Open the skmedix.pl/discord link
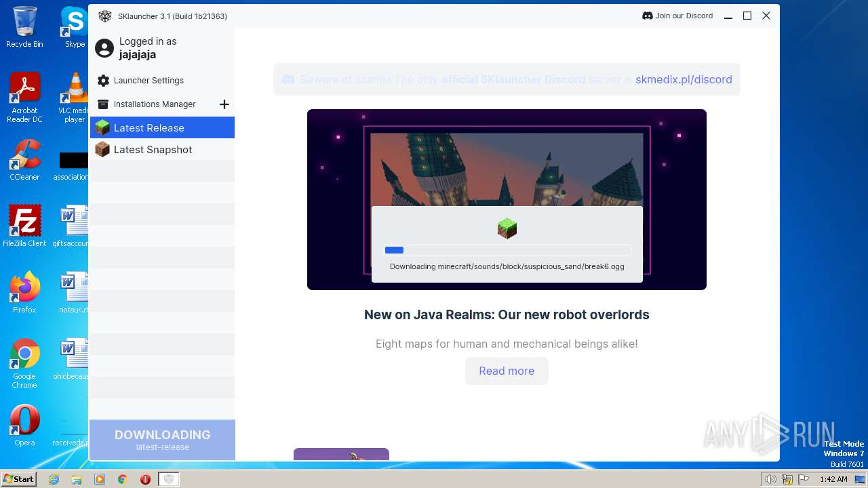Viewport: 868px width, 488px height. click(x=684, y=79)
